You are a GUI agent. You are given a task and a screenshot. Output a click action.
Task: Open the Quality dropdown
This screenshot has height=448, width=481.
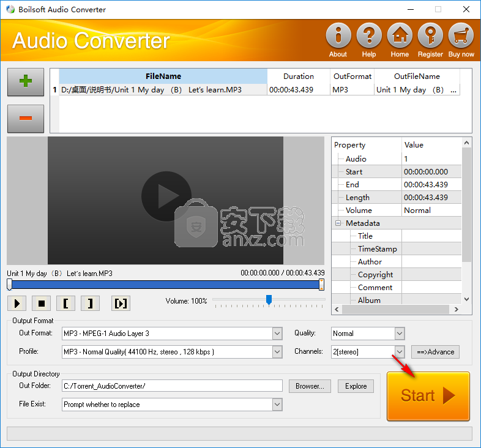click(400, 334)
